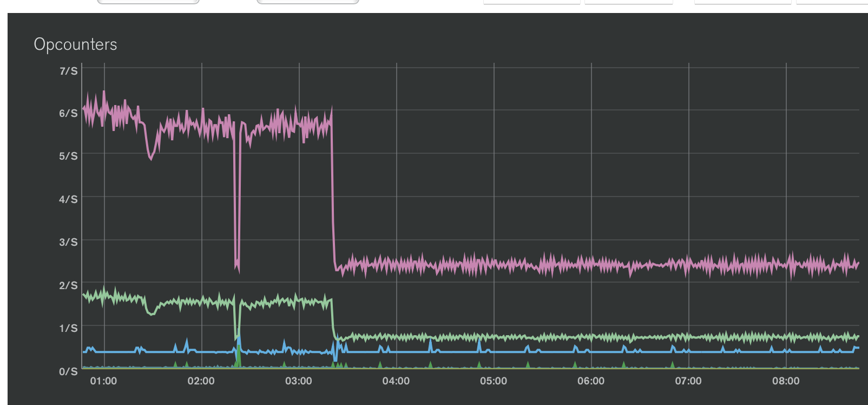This screenshot has height=405, width=868.
Task: Select the 03:00 time axis label
Action: tap(299, 381)
